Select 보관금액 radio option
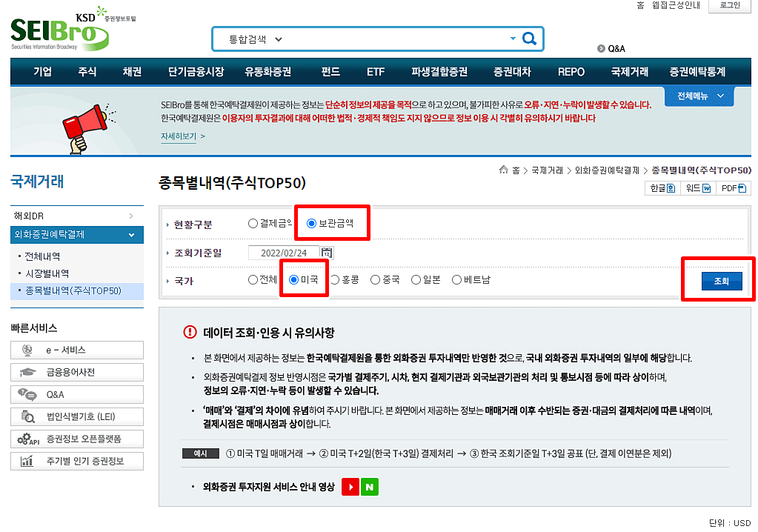The height and width of the screenshot is (532, 758). point(311,223)
